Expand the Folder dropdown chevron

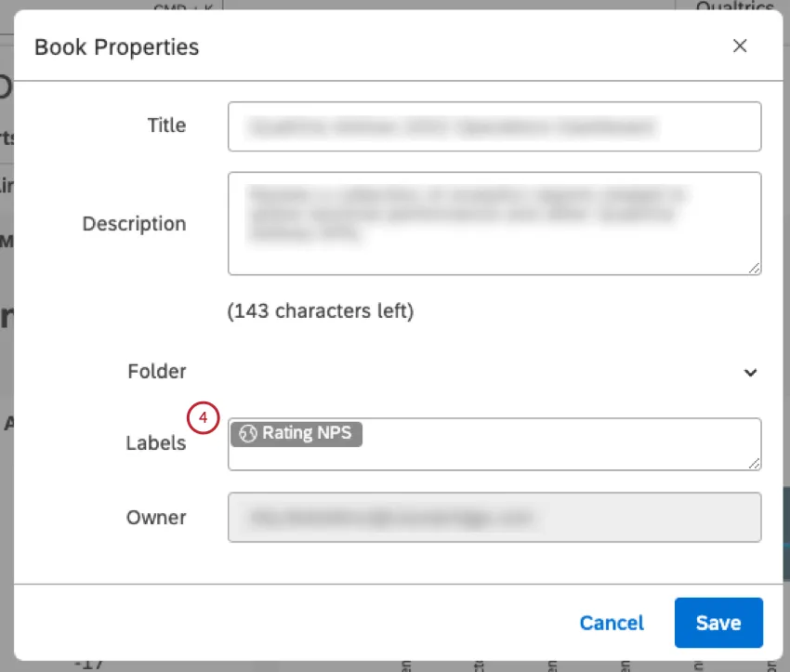[750, 373]
